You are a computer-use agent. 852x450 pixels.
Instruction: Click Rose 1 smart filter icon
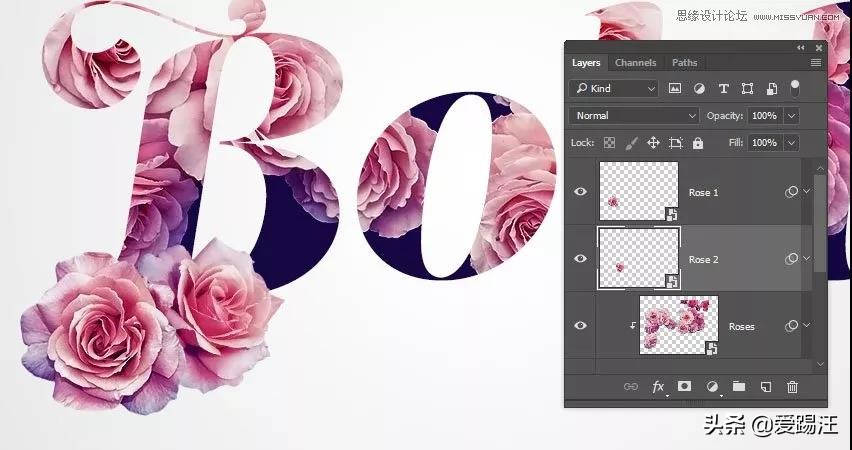coord(791,191)
